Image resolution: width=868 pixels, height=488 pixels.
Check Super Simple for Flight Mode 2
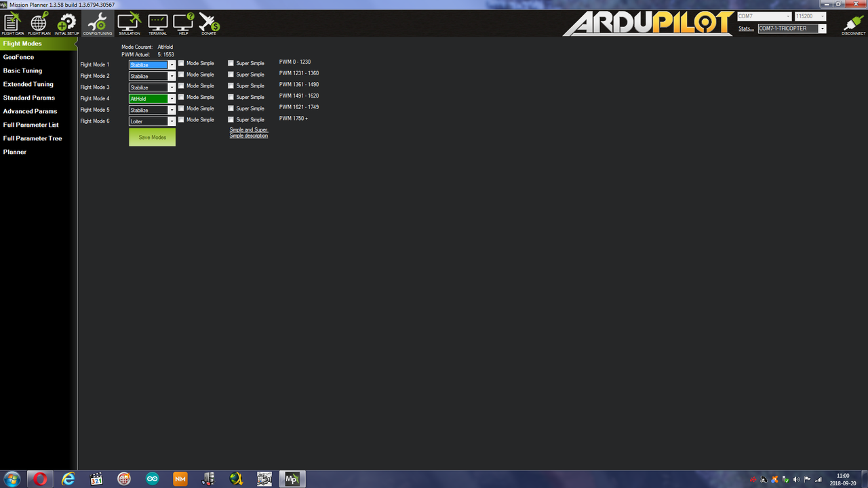click(231, 75)
